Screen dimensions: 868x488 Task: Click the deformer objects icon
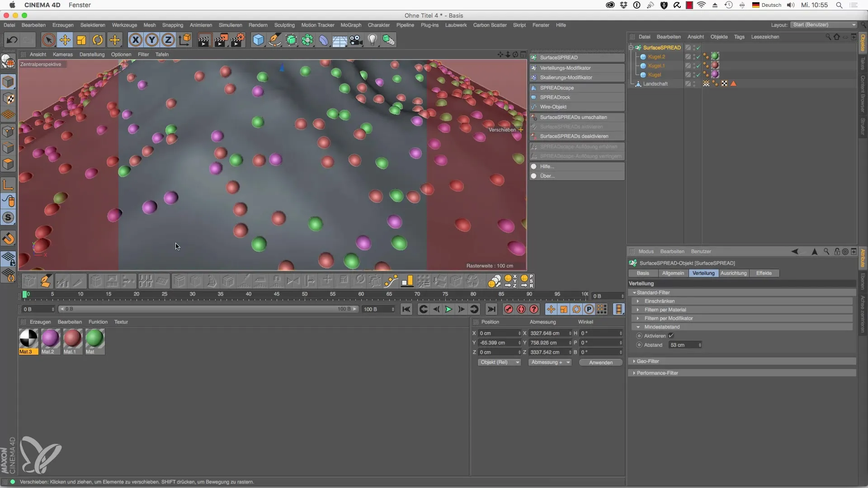(x=324, y=40)
